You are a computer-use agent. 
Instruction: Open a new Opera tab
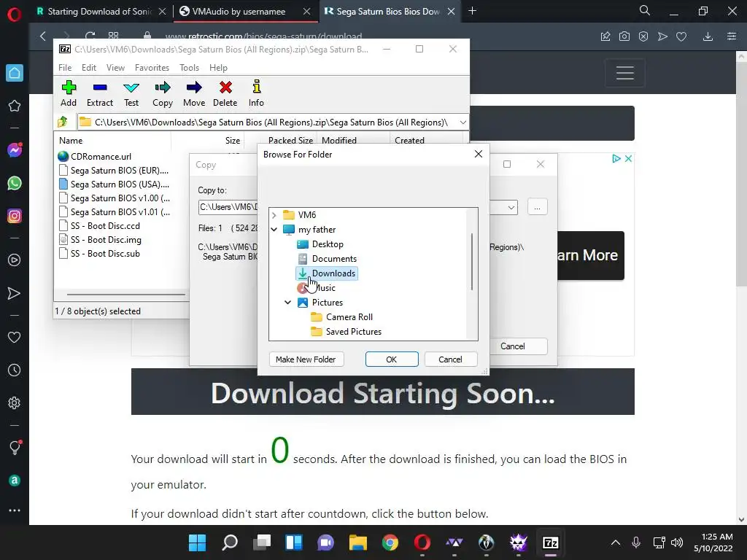(x=472, y=10)
